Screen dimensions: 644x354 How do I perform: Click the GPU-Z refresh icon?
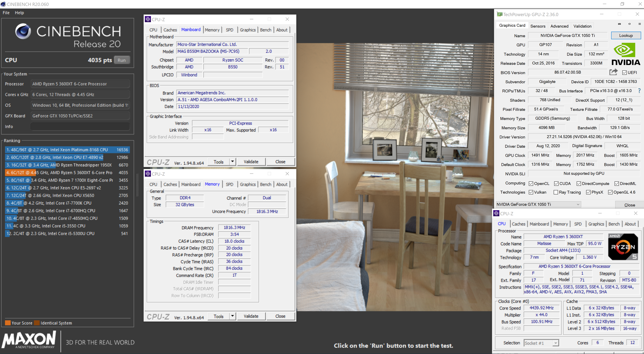coord(629,24)
